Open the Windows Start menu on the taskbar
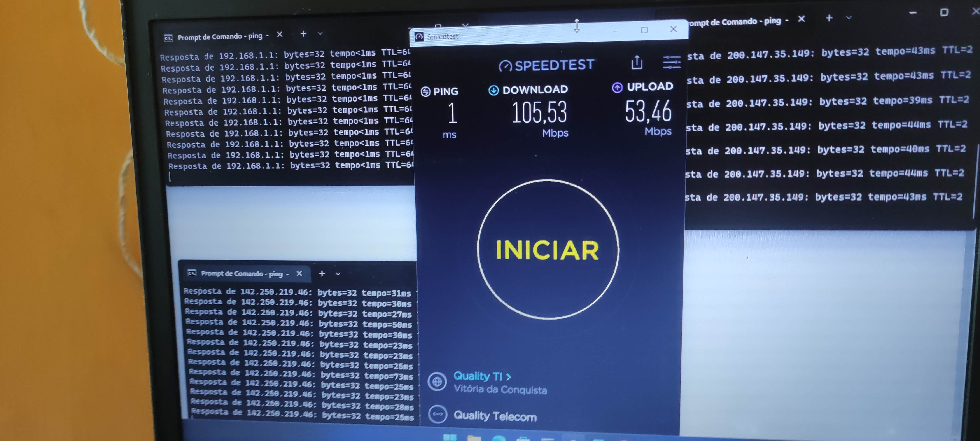Image resolution: width=980 pixels, height=441 pixels. click(450, 437)
